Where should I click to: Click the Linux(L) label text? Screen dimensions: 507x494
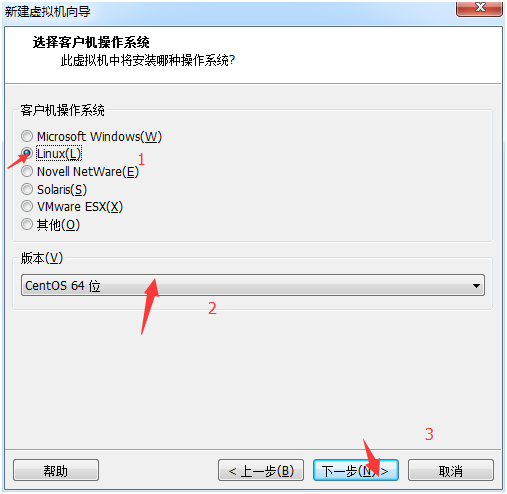[59, 154]
